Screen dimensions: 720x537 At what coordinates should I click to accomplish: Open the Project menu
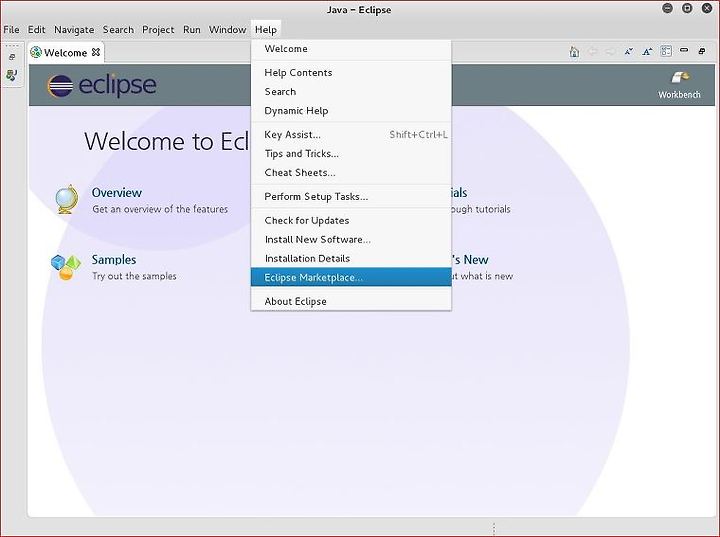158,29
